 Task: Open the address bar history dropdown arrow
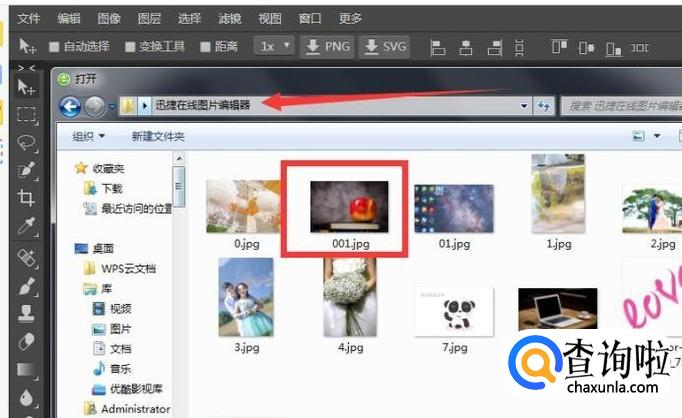click(x=524, y=106)
